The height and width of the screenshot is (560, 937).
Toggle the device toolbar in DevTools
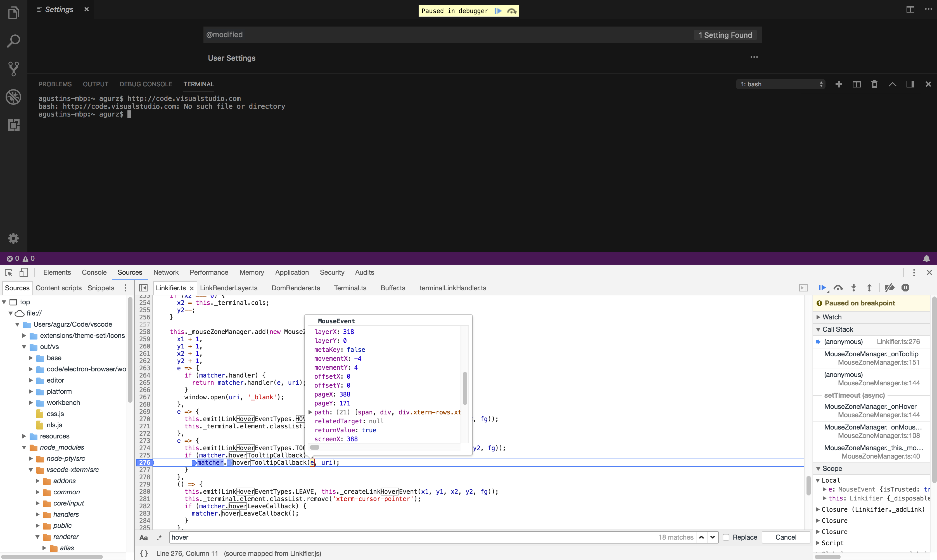(x=23, y=272)
